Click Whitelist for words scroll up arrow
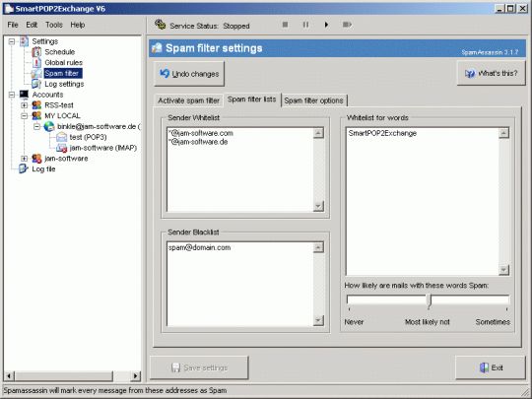532x399 pixels. pyautogui.click(x=503, y=133)
